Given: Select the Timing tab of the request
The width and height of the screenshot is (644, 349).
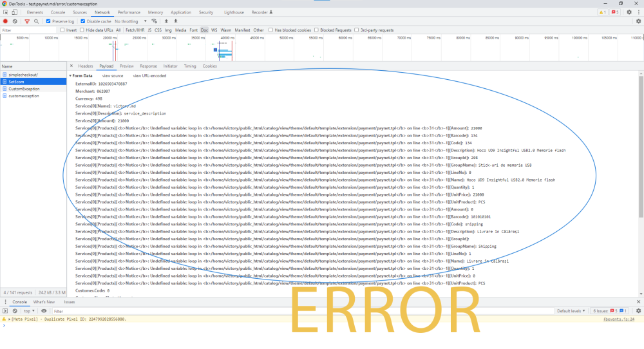Looking at the screenshot, I should coord(190,66).
